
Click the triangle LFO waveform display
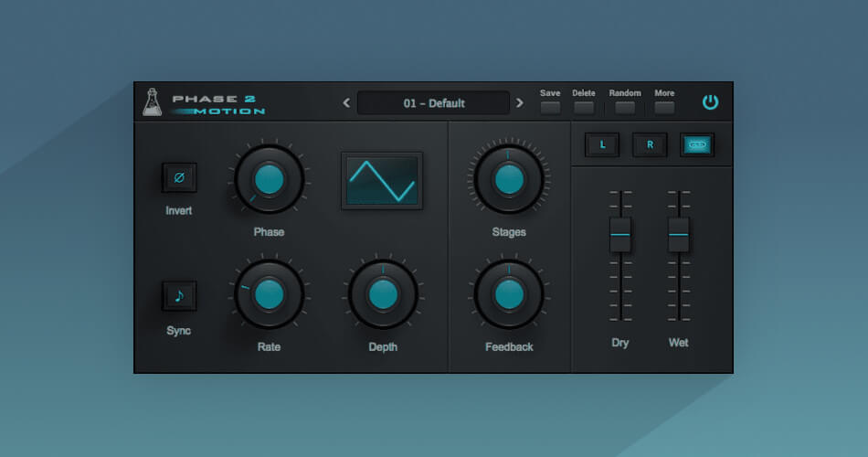(382, 180)
